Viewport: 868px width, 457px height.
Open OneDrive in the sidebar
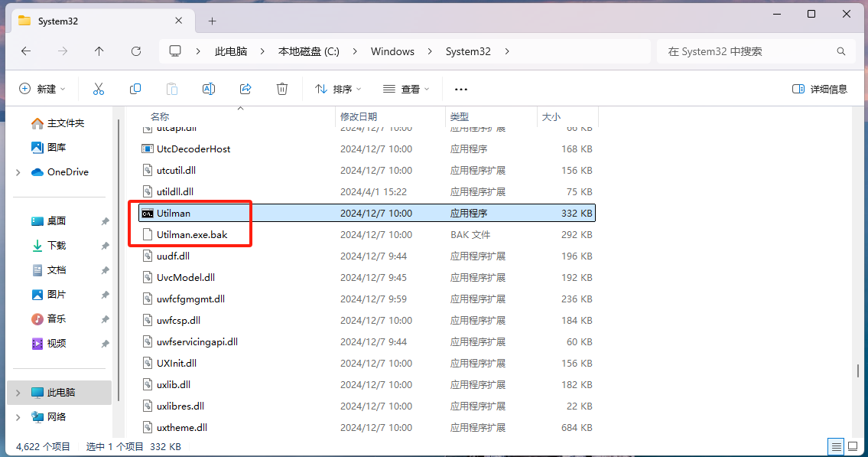(x=60, y=172)
